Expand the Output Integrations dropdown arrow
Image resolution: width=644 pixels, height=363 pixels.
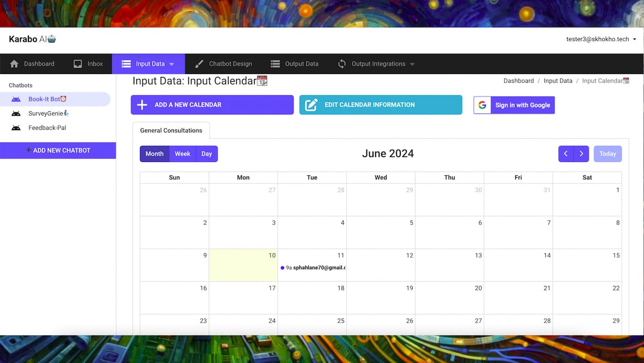tap(412, 64)
